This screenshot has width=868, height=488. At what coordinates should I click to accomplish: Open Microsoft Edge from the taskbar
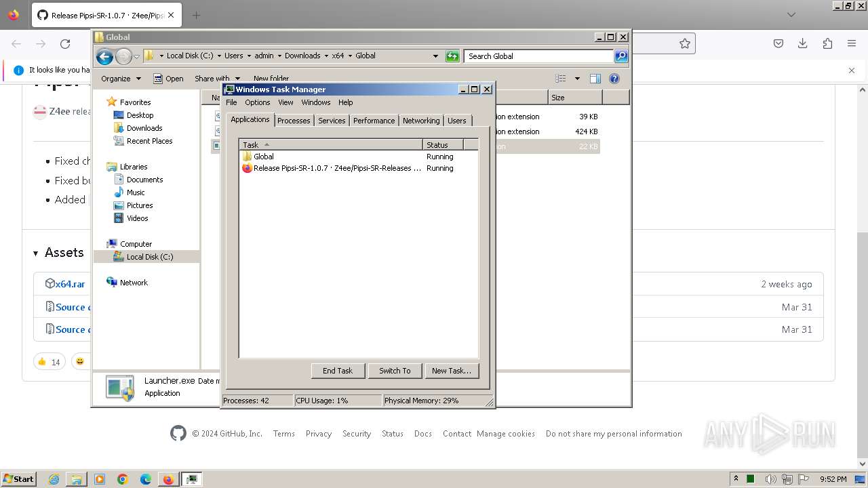[x=145, y=479]
